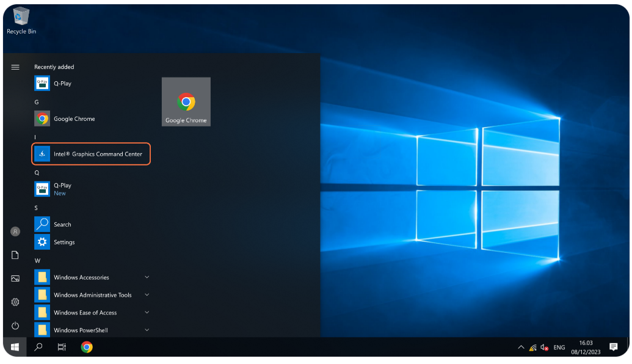Open Task View on the taskbar
The height and width of the screenshot is (364, 632).
point(62,348)
